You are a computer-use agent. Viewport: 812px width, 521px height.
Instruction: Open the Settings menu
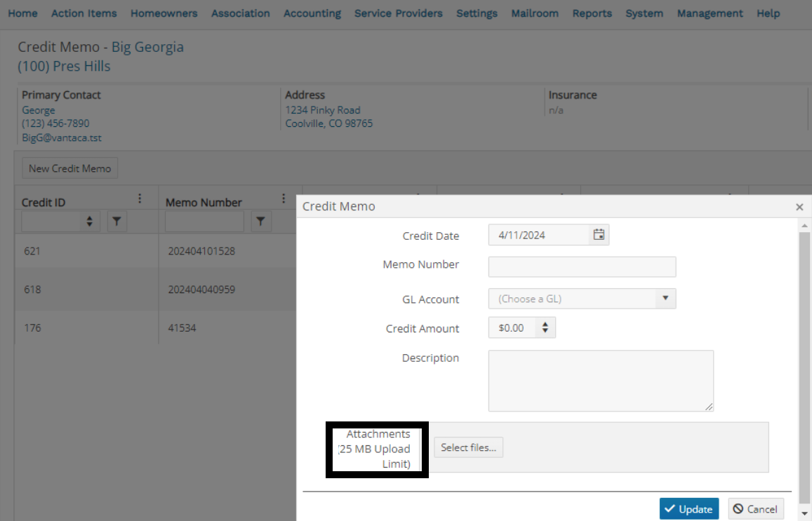click(477, 13)
